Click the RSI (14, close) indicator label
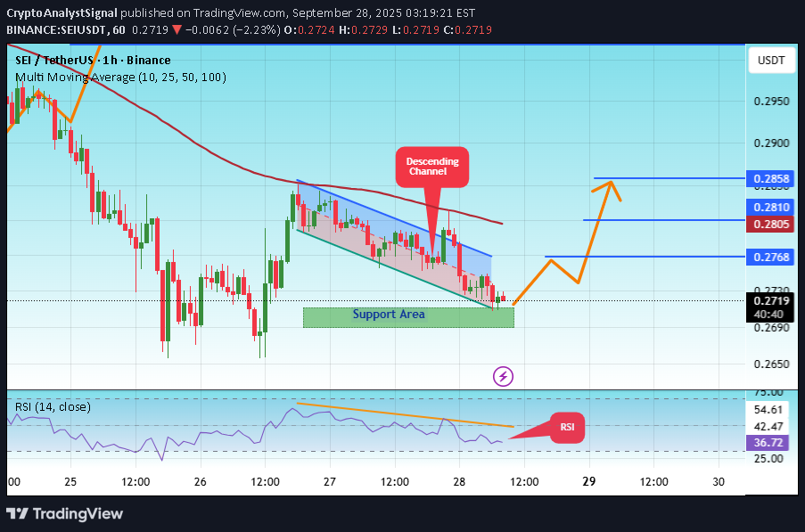805x532 pixels. tap(53, 407)
